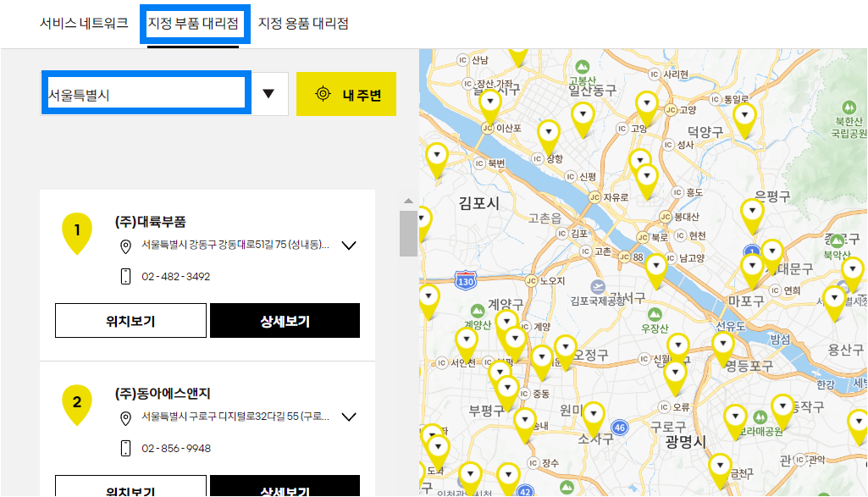Viewport: 868px width, 497px height.
Task: Click 위치보기 for 대륙부품
Action: coord(130,320)
